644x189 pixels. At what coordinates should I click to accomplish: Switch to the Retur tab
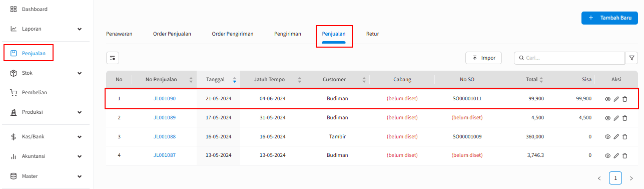point(373,34)
